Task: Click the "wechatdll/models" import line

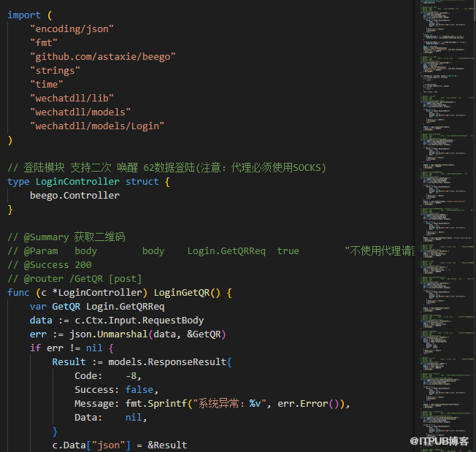Action: [x=80, y=112]
